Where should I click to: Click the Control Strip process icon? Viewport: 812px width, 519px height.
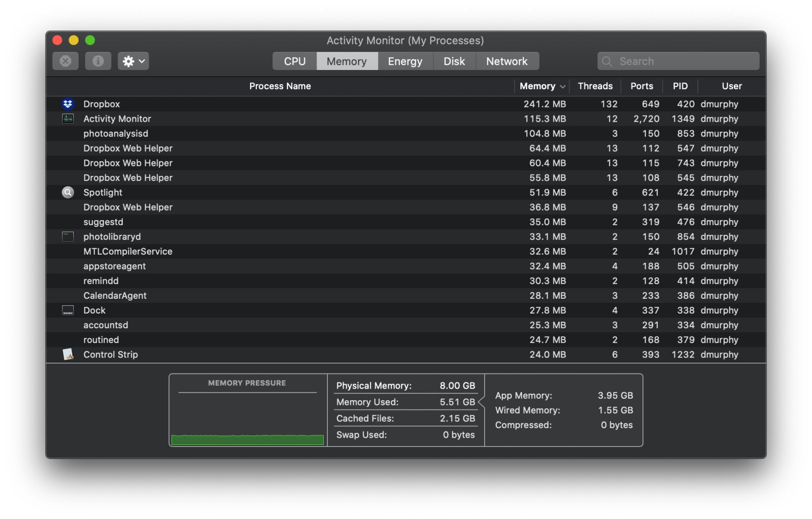(67, 354)
